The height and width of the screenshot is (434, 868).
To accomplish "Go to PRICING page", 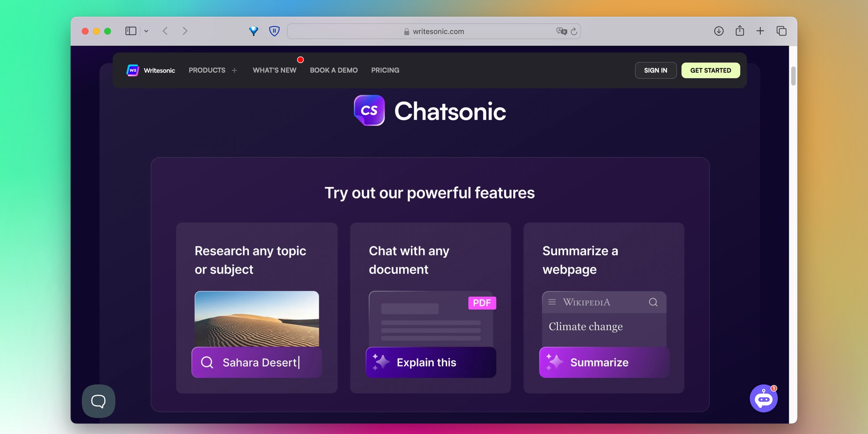I will [x=385, y=70].
